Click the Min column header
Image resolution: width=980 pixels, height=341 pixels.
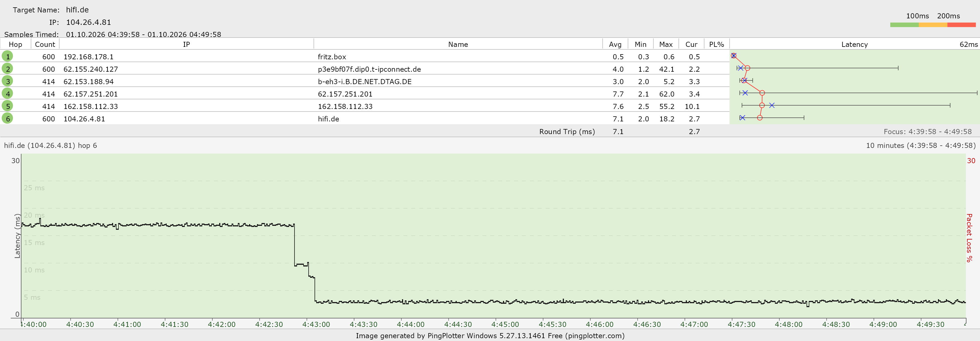[x=641, y=44]
